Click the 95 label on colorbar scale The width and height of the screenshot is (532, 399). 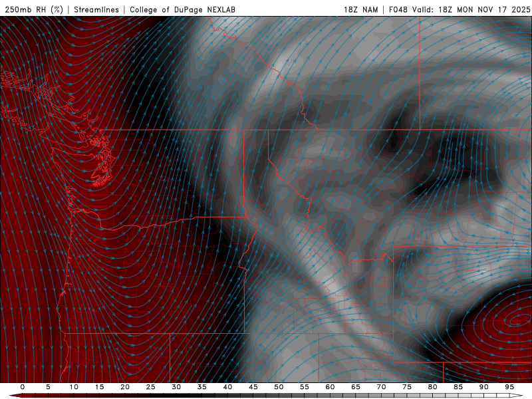pyautogui.click(x=509, y=387)
